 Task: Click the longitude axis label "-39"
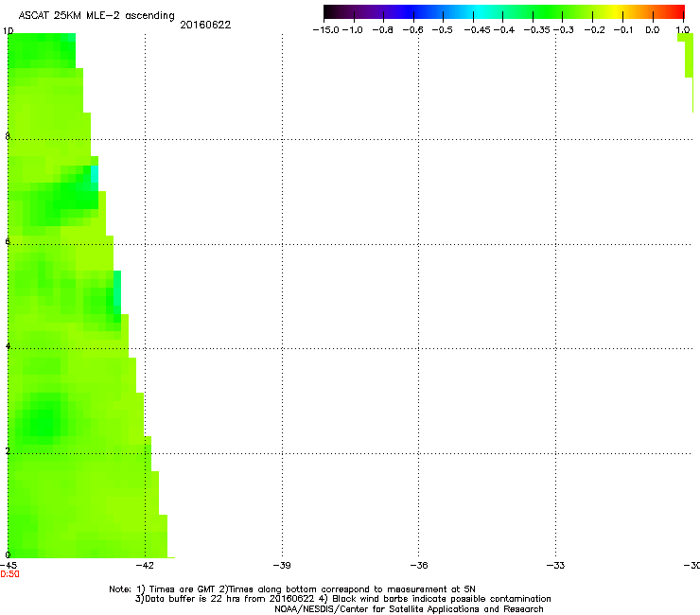[x=282, y=566]
